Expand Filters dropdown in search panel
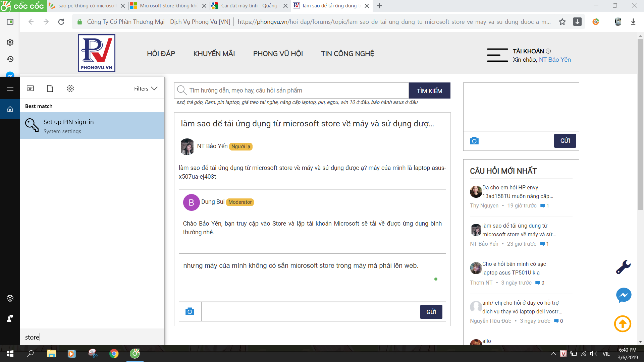Image resolution: width=644 pixels, height=362 pixels. pyautogui.click(x=146, y=88)
